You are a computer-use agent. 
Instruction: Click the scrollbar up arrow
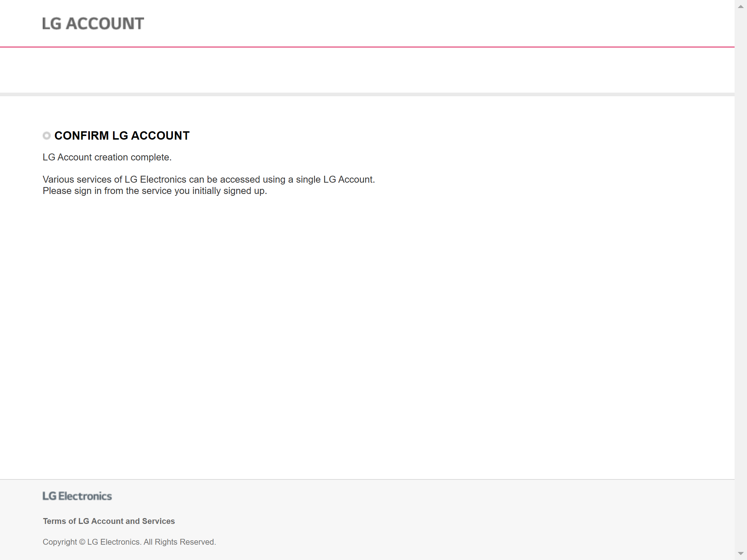point(741,7)
